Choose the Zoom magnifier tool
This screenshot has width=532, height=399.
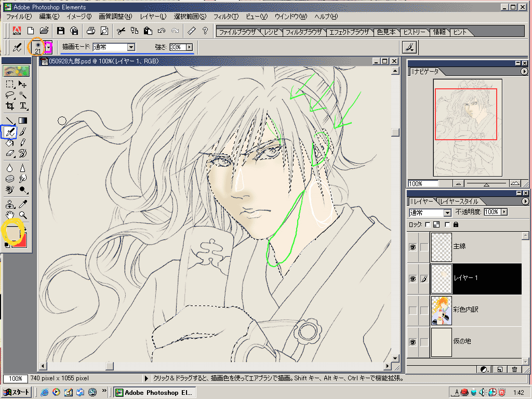pos(23,215)
